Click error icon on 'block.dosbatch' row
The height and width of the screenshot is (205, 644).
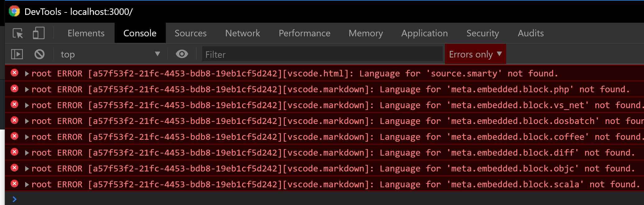click(14, 121)
